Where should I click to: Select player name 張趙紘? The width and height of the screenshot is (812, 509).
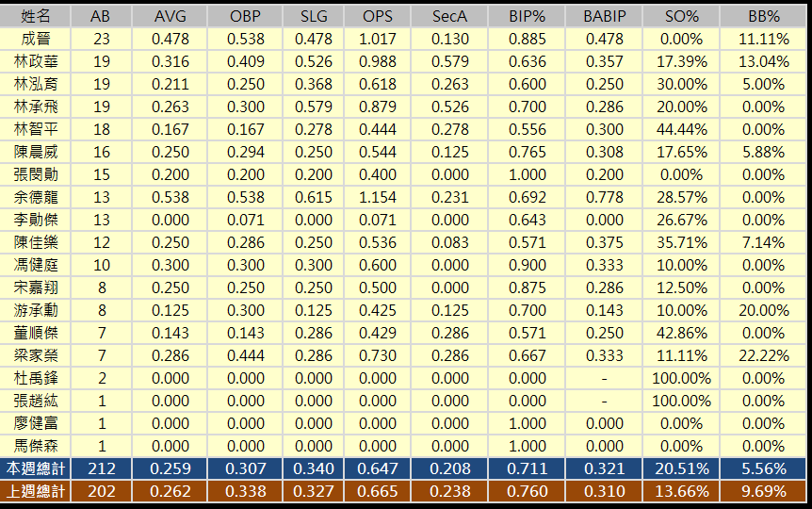tap(36, 401)
